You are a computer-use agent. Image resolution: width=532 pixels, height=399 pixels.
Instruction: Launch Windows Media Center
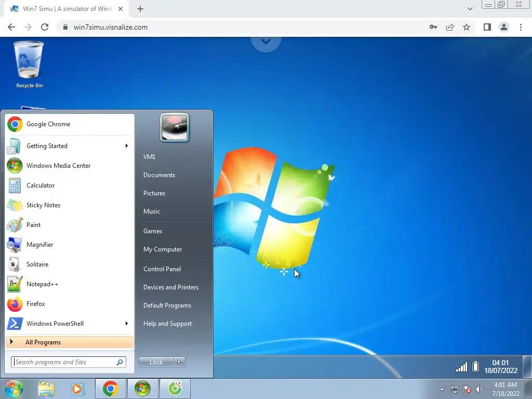pyautogui.click(x=70, y=166)
